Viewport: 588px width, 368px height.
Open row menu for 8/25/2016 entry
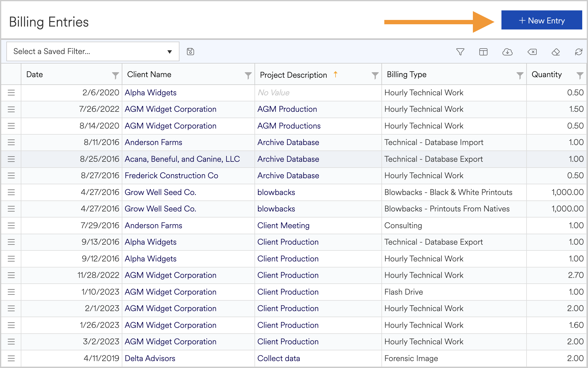point(11,159)
